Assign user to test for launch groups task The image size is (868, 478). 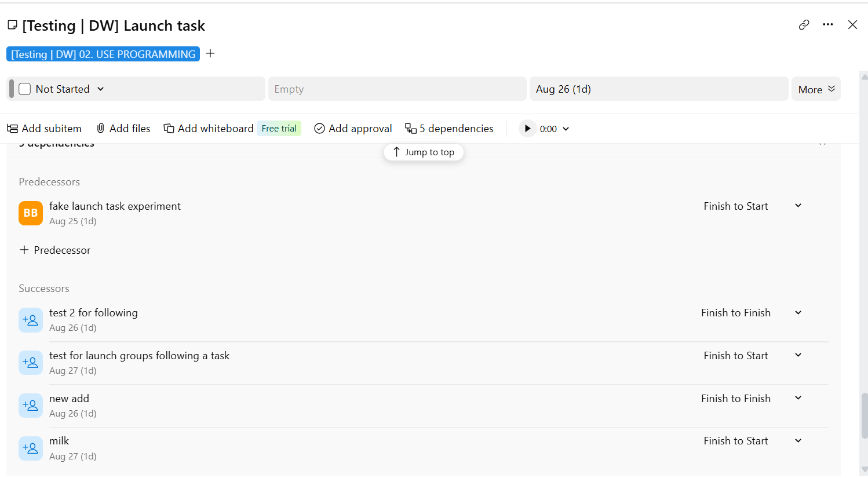(31, 363)
